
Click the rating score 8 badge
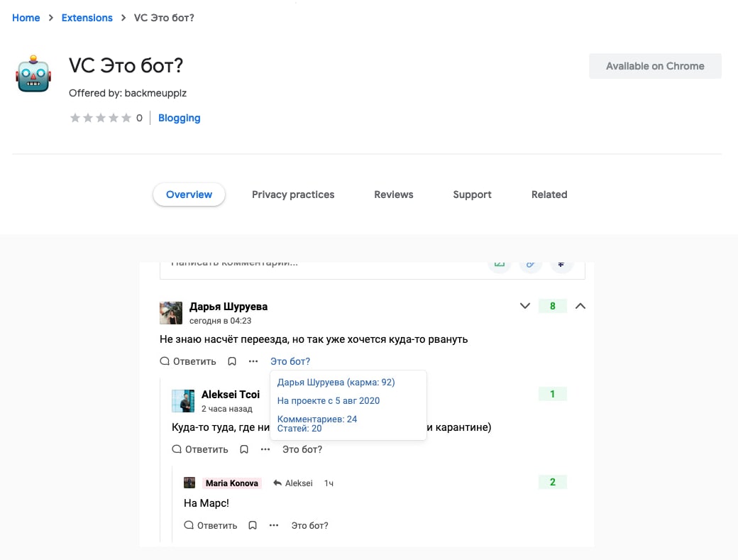[x=553, y=306]
